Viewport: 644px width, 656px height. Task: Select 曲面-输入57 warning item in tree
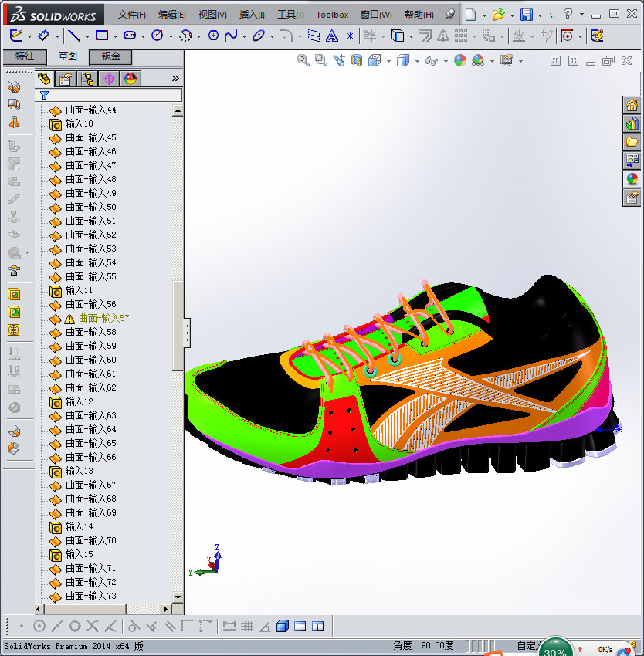[x=103, y=318]
